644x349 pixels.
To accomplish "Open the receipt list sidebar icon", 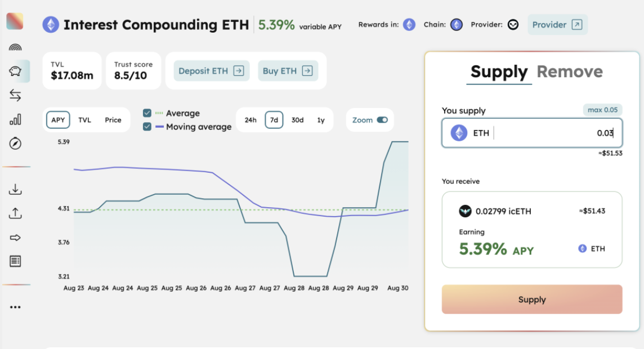I will click(15, 261).
